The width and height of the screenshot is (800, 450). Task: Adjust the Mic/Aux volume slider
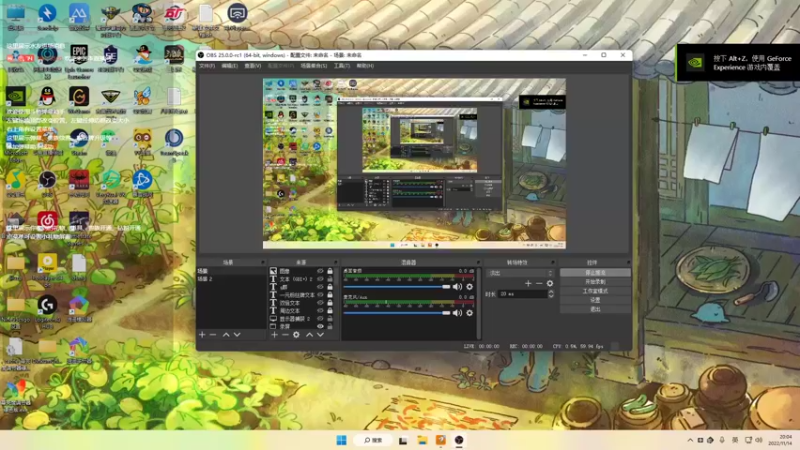click(x=397, y=313)
